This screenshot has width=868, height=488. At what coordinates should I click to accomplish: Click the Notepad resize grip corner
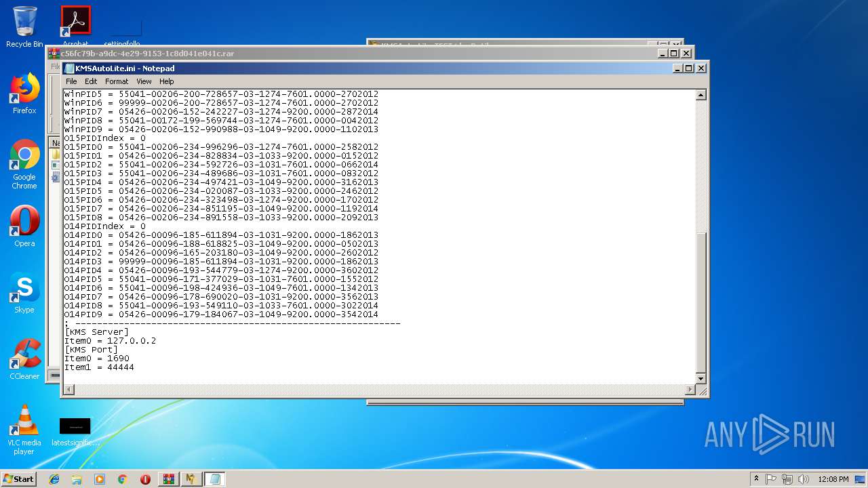(702, 390)
